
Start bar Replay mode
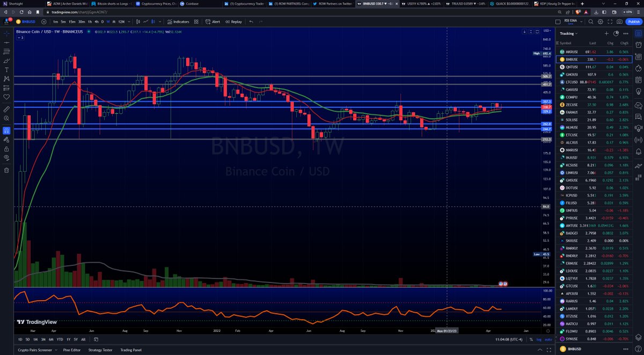click(x=233, y=21)
